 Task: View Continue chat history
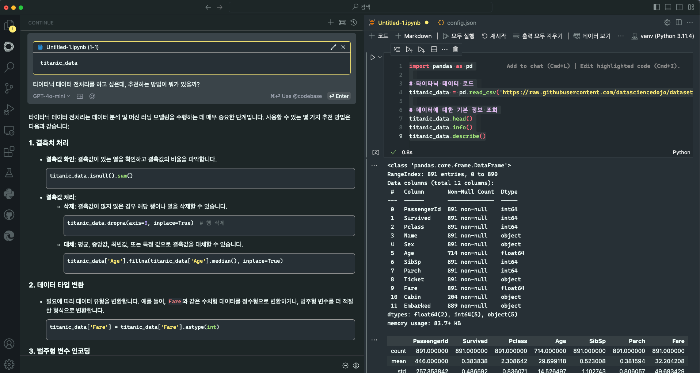point(354,22)
